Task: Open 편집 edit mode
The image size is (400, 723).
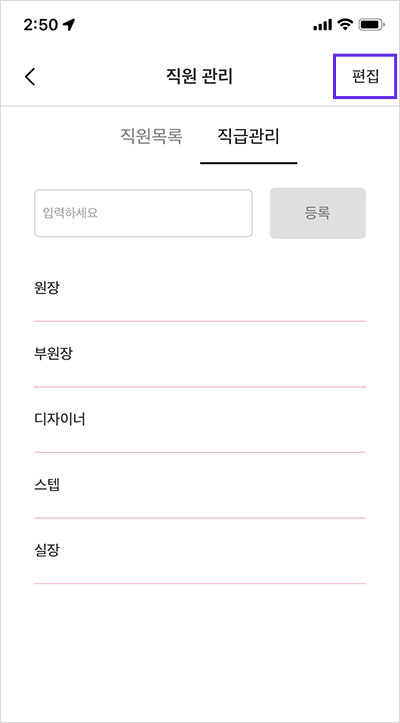Action: point(365,77)
